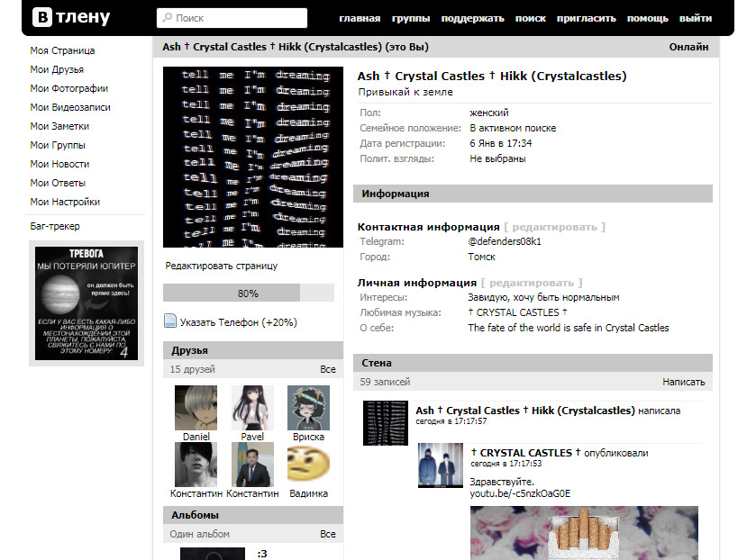Go to Моя Страница
This screenshot has width=756, height=560.
62,50
